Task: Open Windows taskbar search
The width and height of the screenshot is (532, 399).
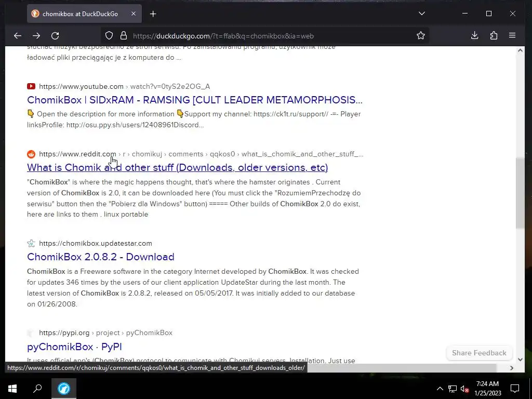Action: click(x=37, y=389)
